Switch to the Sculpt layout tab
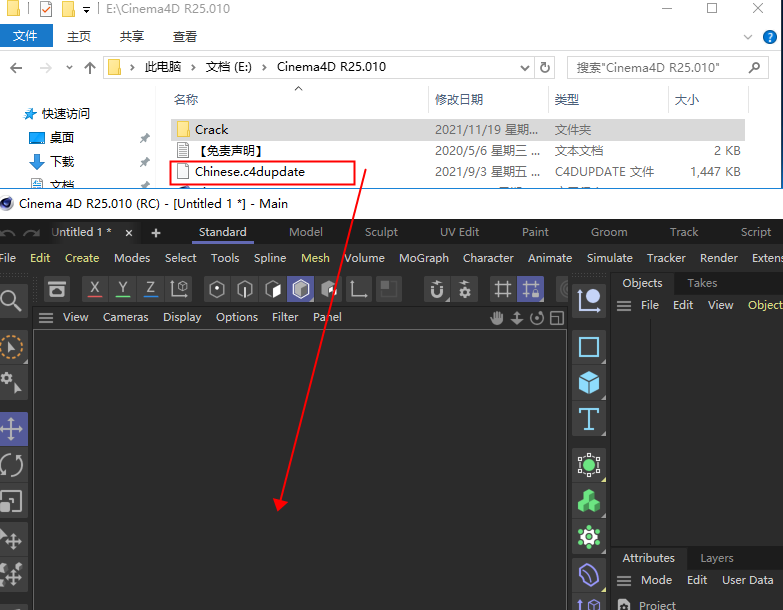This screenshot has height=610, width=783. tap(381, 232)
